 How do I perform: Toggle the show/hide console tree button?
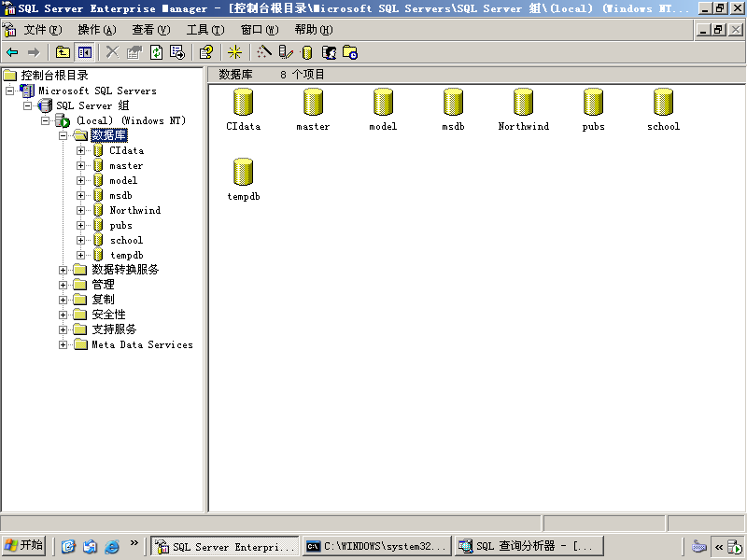point(84,52)
